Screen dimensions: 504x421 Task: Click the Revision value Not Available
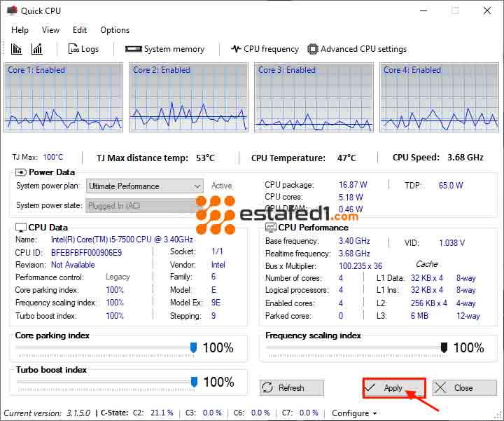coord(73,265)
